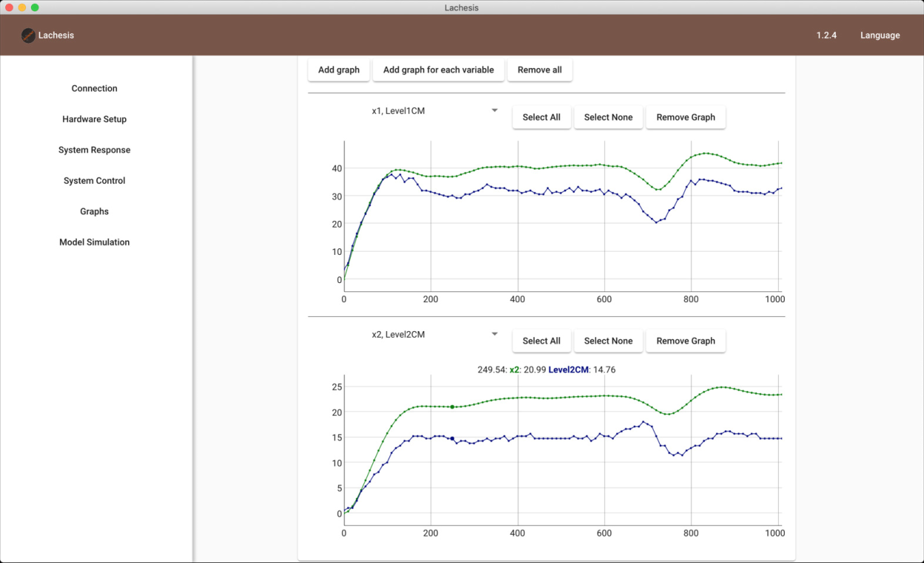Remove the x1, Level1CM graph
The width and height of the screenshot is (924, 563).
(686, 117)
